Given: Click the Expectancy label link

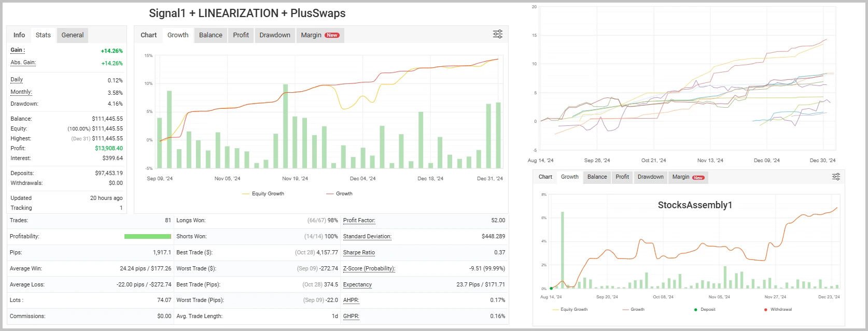Looking at the screenshot, I should click(357, 285).
